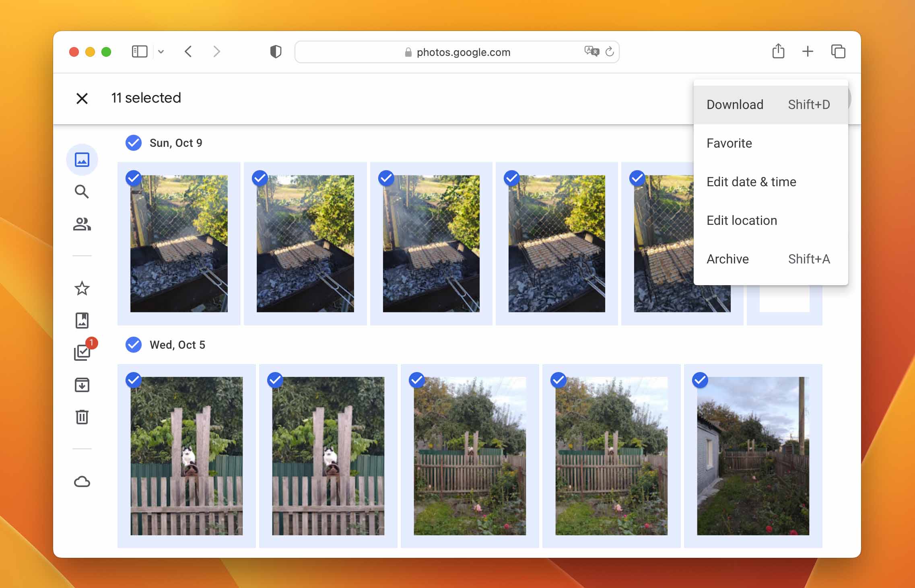Choose Download from the menu
Image resolution: width=915 pixels, height=588 pixels.
pyautogui.click(x=771, y=105)
